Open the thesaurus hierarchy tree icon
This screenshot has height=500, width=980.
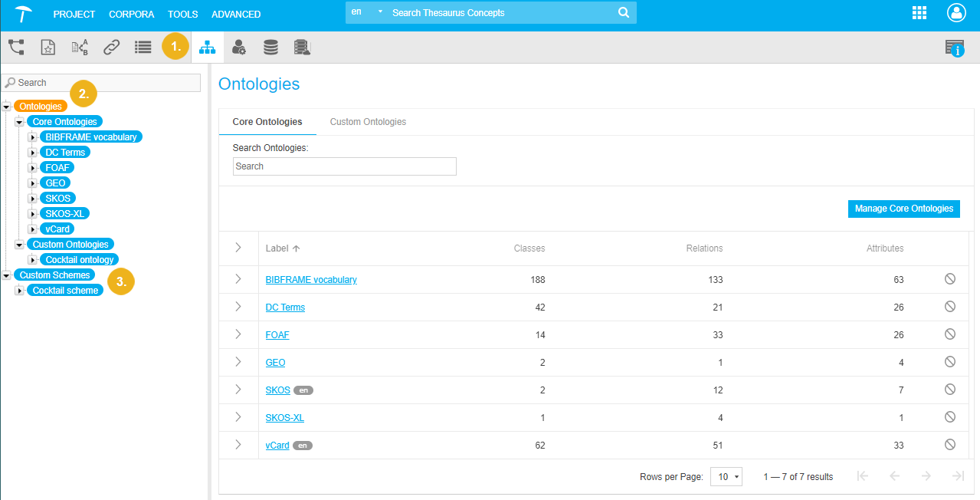pyautogui.click(x=16, y=48)
